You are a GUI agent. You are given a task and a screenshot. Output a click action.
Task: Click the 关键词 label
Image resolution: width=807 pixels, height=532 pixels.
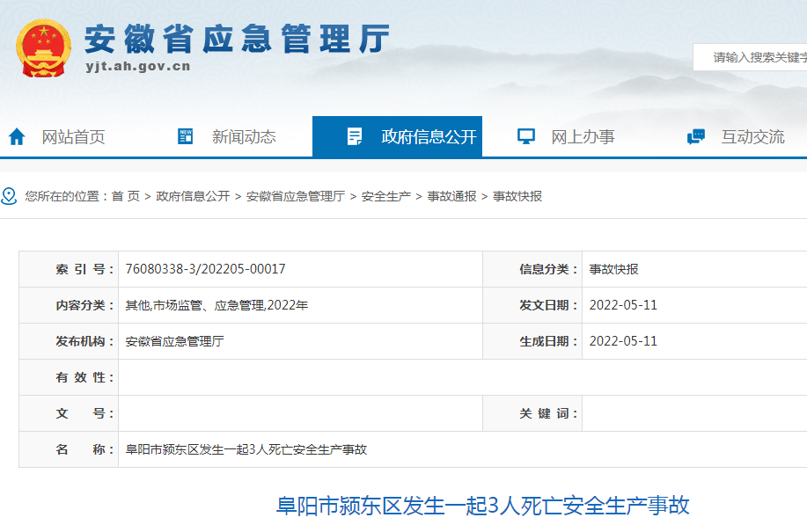[548, 413]
